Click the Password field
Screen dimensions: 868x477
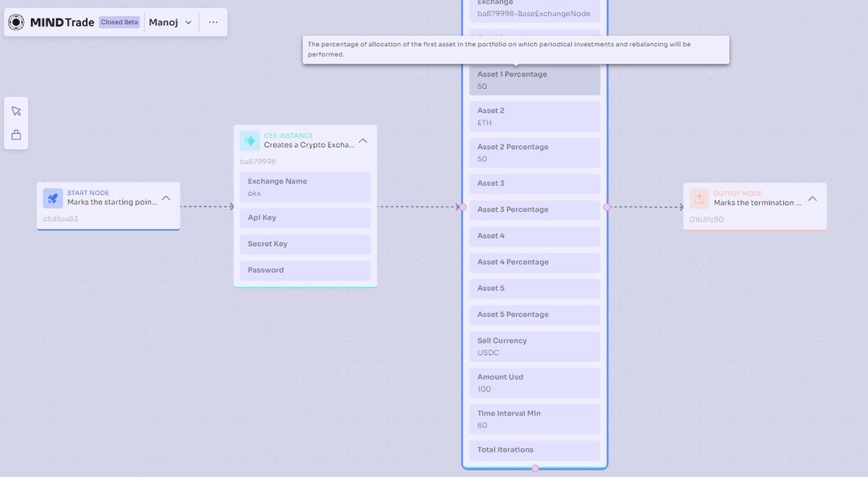coord(305,270)
